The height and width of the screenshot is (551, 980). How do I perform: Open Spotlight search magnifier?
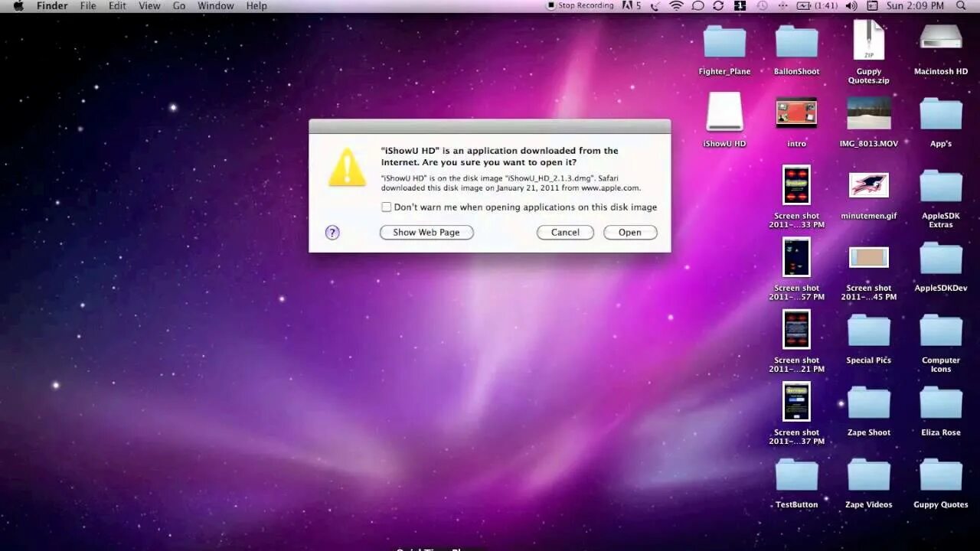tap(962, 6)
